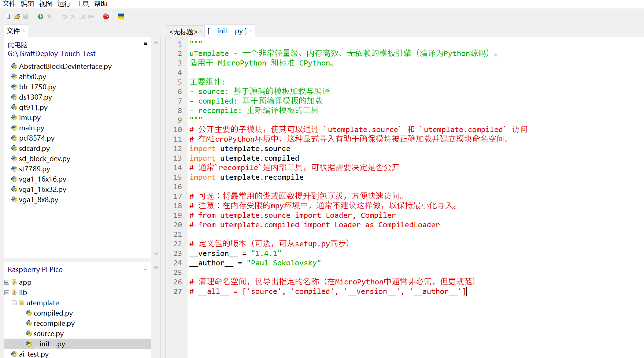
Task: Click the Debug bug icon
Action: 49,16
